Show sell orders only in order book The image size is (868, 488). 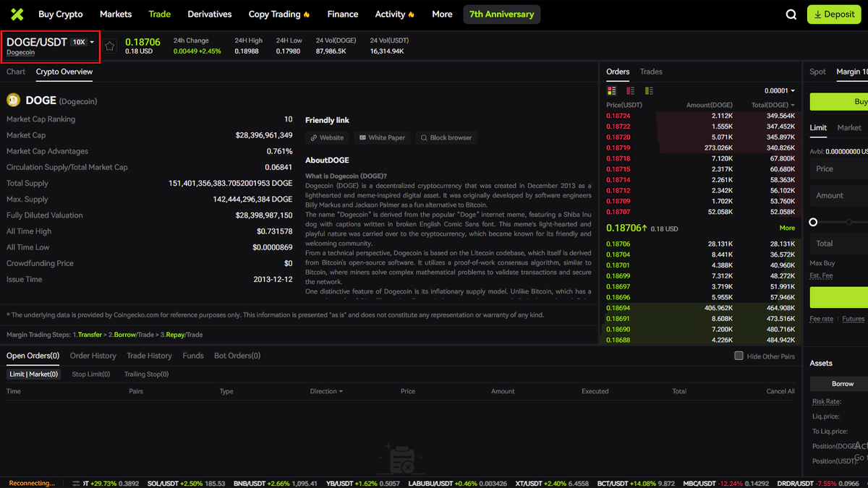[630, 91]
